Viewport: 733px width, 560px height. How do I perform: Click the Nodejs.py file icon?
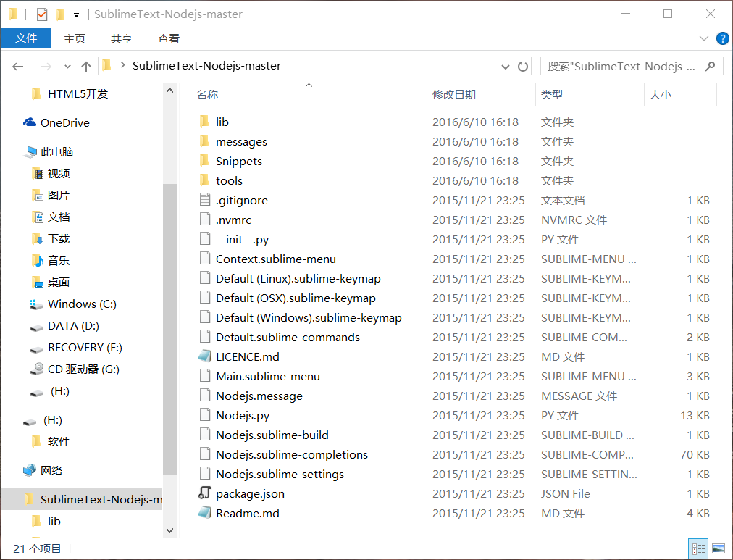pyautogui.click(x=205, y=415)
